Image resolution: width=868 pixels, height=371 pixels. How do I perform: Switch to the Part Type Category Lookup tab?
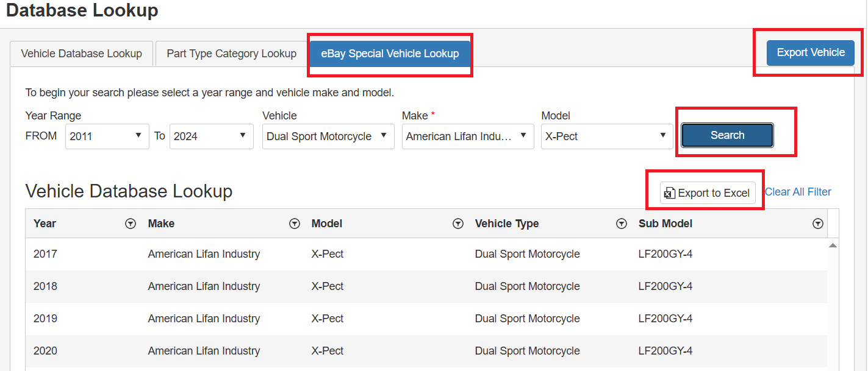pyautogui.click(x=230, y=53)
